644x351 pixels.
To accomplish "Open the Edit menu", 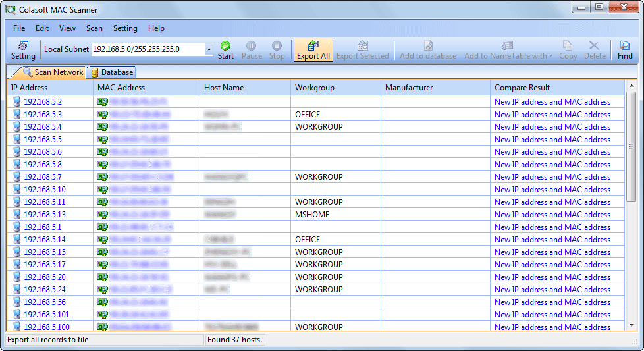I will pyautogui.click(x=42, y=28).
